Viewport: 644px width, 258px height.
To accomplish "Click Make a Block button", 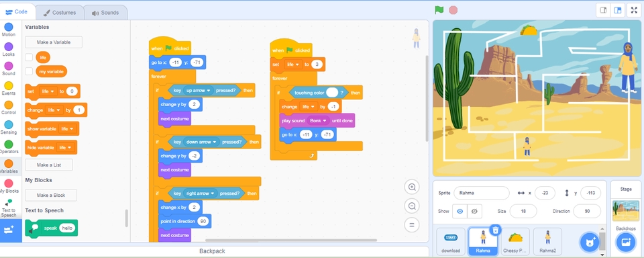I will point(51,195).
